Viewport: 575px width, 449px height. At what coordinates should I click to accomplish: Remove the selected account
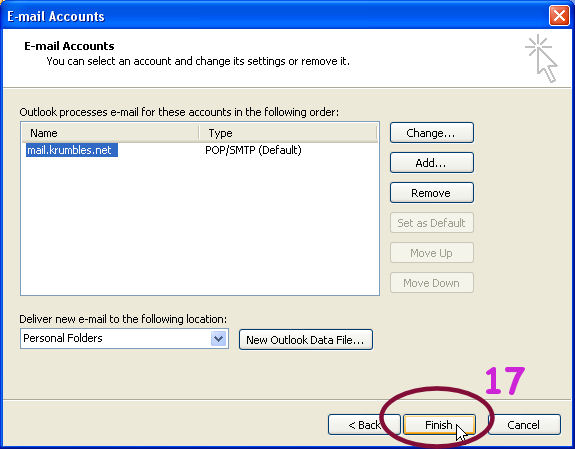[432, 193]
